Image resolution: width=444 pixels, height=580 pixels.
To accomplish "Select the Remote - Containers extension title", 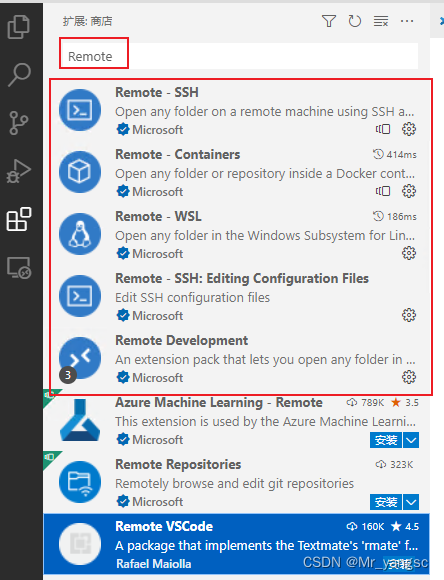I will [178, 154].
